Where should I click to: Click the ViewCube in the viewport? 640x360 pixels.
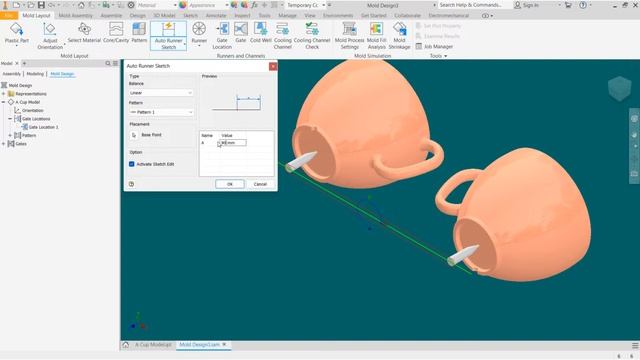pyautogui.click(x=619, y=88)
